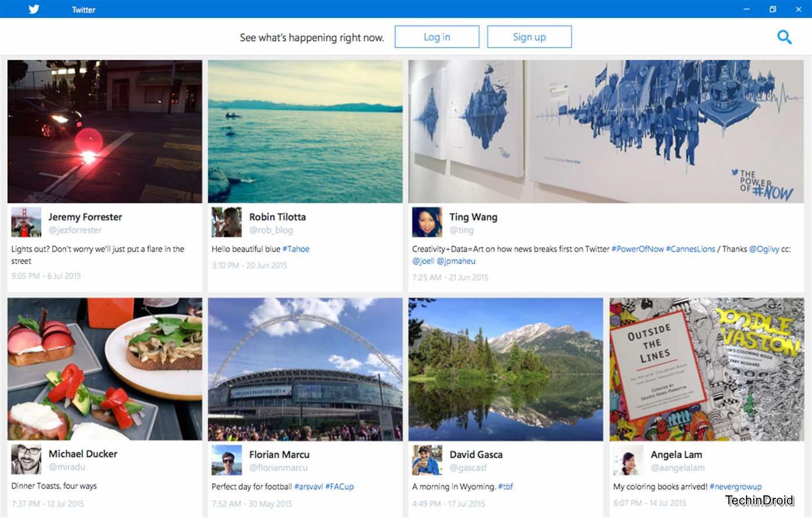812x518 pixels.
Task: Click the "Dinner Toasts, four ways" tweet text
Action: point(54,486)
